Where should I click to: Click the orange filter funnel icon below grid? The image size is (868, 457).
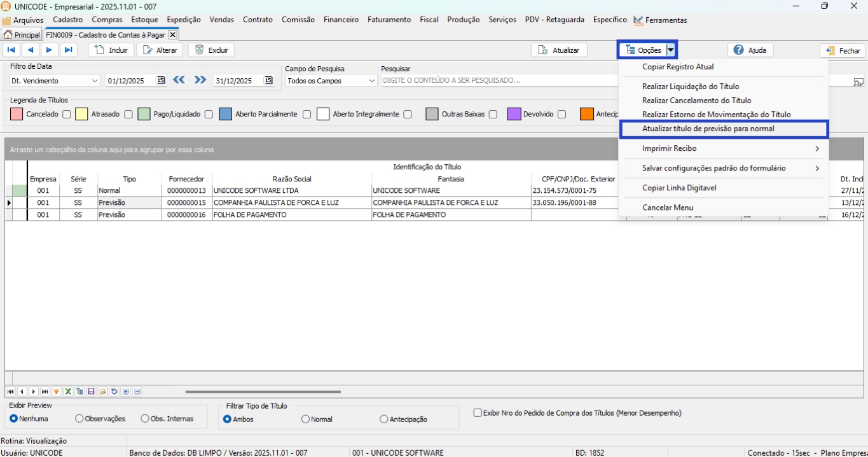click(x=57, y=391)
